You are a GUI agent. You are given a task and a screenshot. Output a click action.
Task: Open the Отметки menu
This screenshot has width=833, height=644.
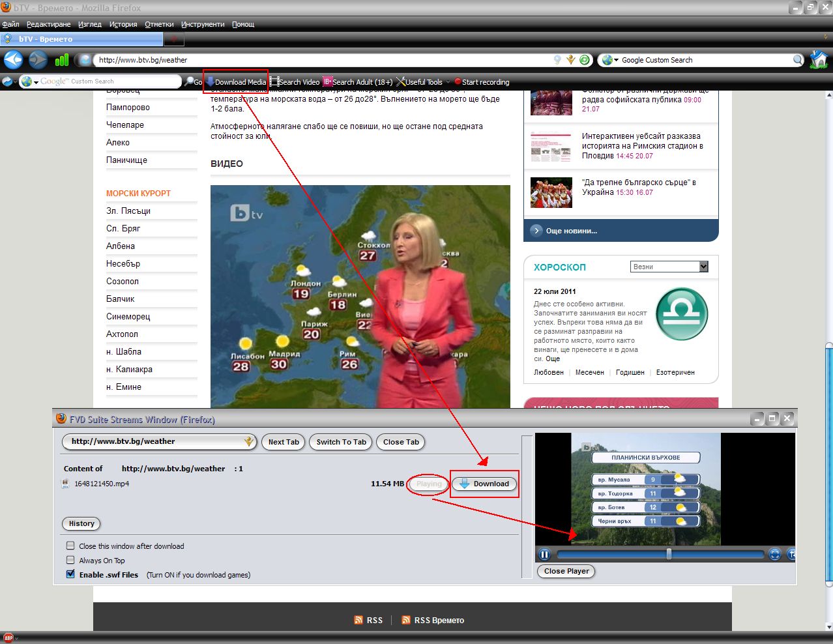(159, 24)
